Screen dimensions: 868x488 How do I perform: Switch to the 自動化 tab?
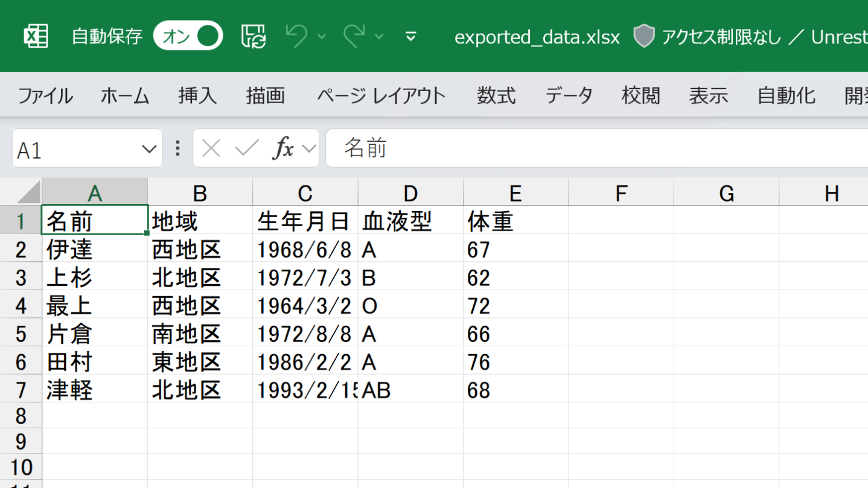pyautogui.click(x=787, y=96)
